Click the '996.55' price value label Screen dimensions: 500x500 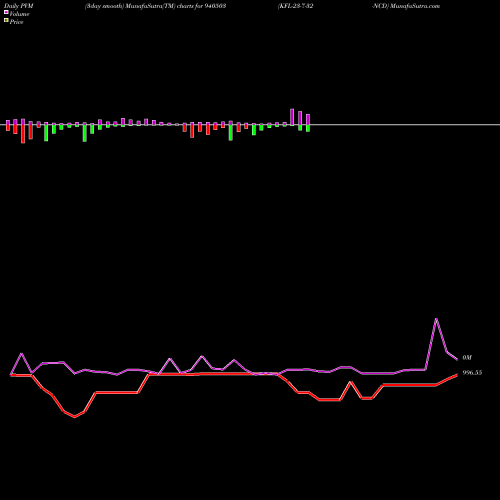[472, 373]
